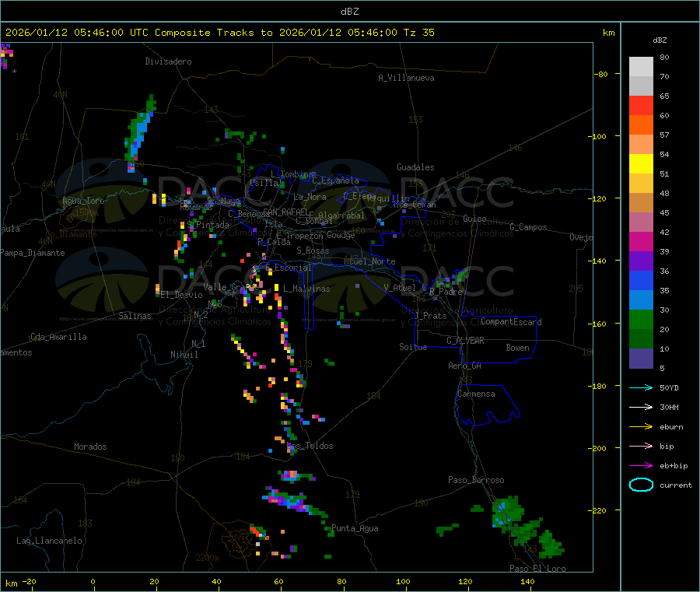
Task: Click the 'Agua_Toro' map label
Action: 83,201
